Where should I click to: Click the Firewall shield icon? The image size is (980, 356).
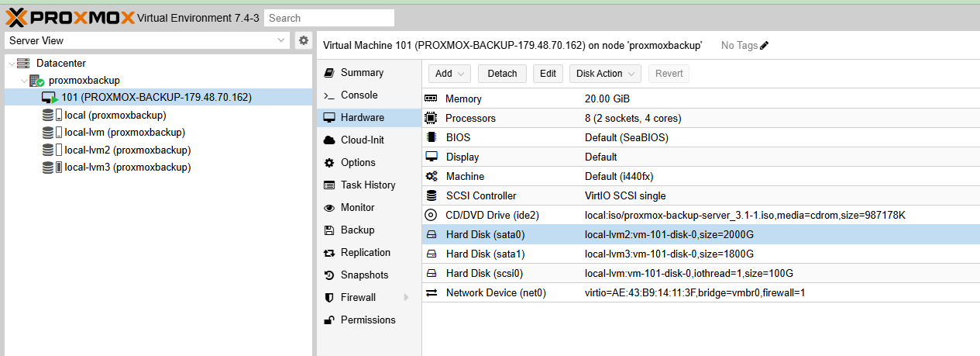tap(328, 298)
